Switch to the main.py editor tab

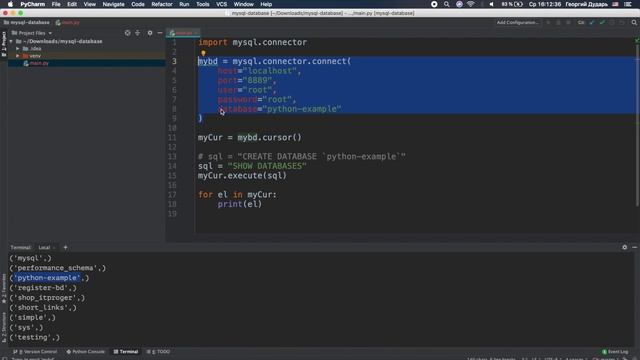click(x=182, y=33)
